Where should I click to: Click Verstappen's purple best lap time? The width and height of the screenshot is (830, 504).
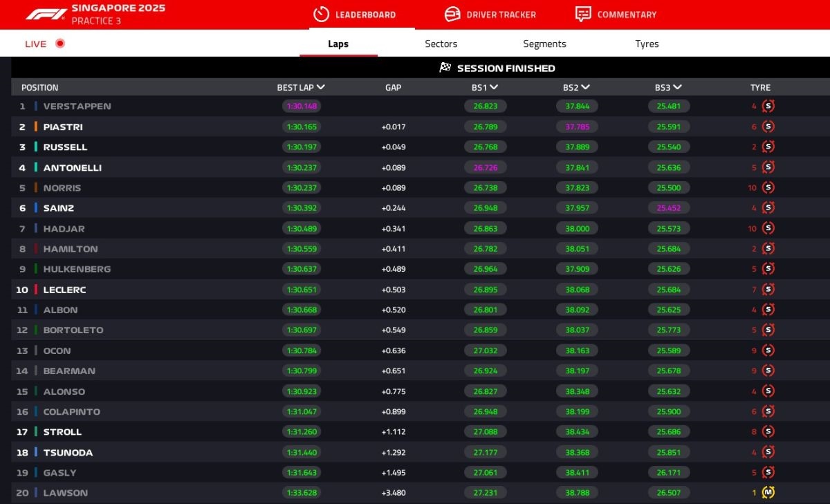click(x=302, y=106)
